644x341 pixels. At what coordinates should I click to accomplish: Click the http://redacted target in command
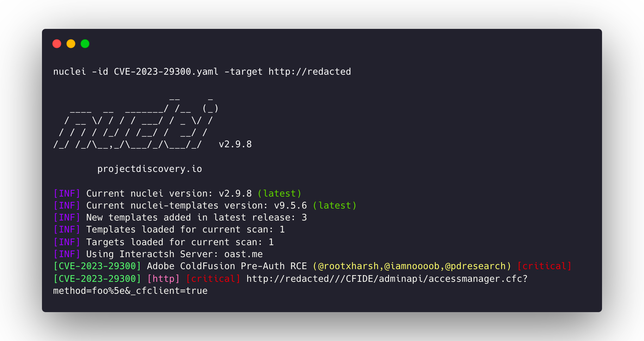(x=310, y=72)
